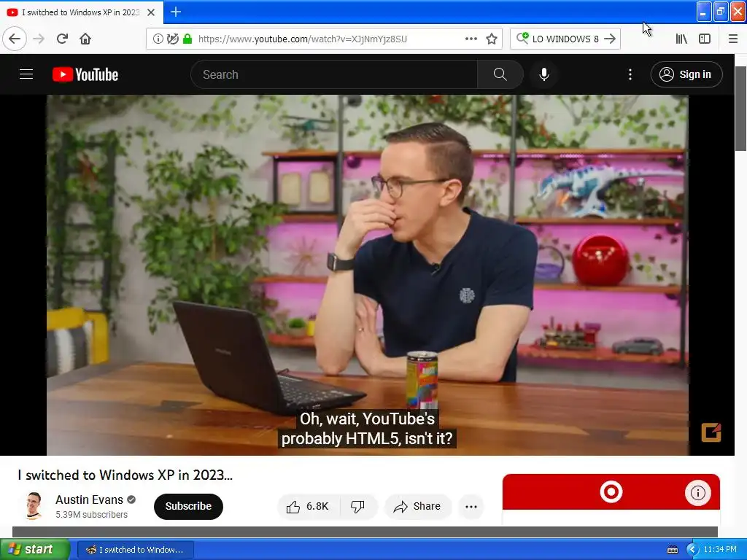Dislike this video
747x560 pixels.
tap(357, 506)
